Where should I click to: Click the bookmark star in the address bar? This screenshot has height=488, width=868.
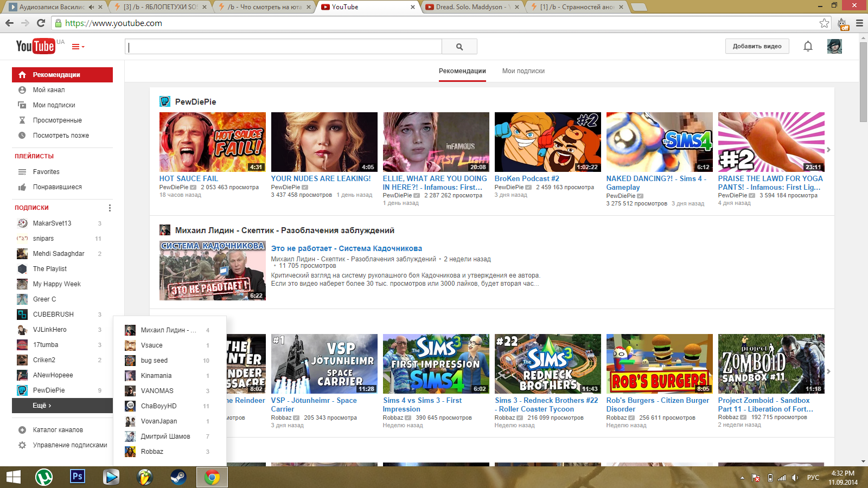825,23
